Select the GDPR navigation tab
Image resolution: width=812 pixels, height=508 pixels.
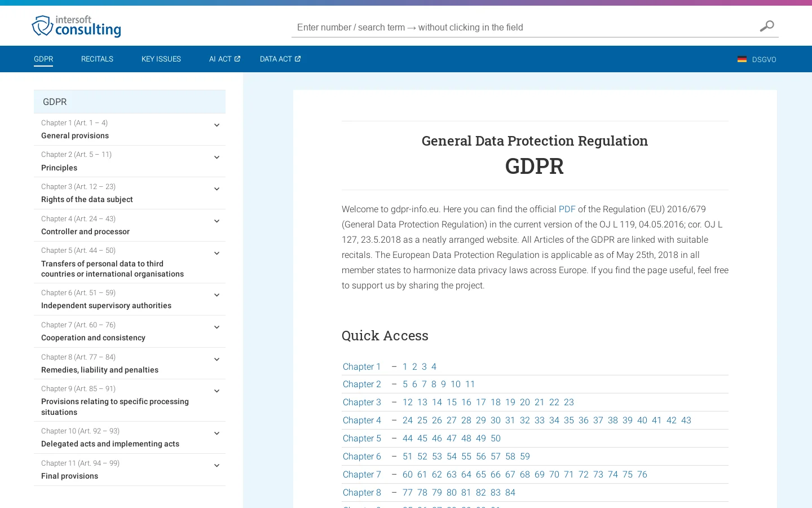43,59
